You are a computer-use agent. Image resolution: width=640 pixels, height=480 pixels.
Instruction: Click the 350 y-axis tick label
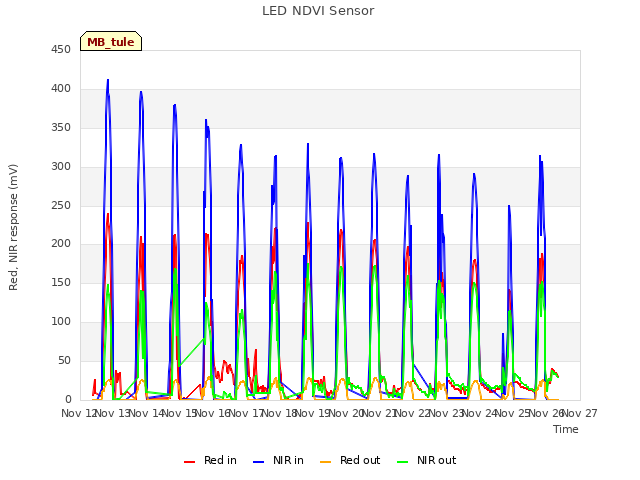point(61,128)
